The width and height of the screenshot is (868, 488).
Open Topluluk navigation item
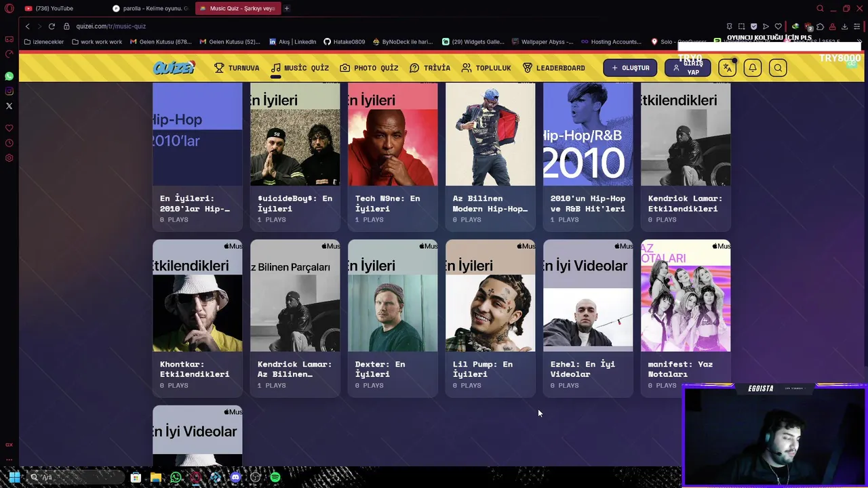486,68
